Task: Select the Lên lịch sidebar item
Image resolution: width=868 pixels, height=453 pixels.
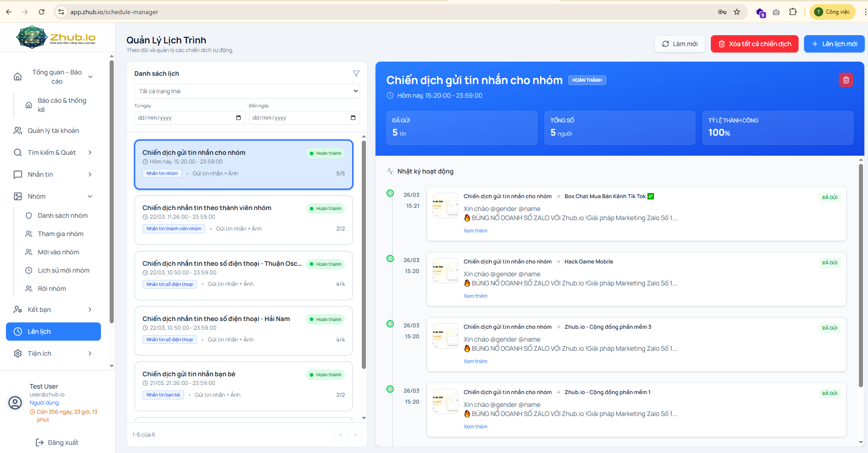Action: pos(53,332)
